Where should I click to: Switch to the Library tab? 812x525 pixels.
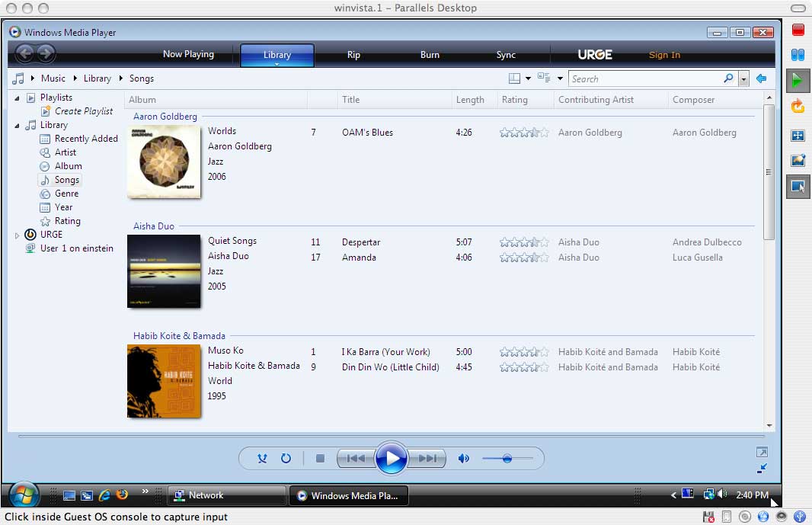click(x=277, y=55)
